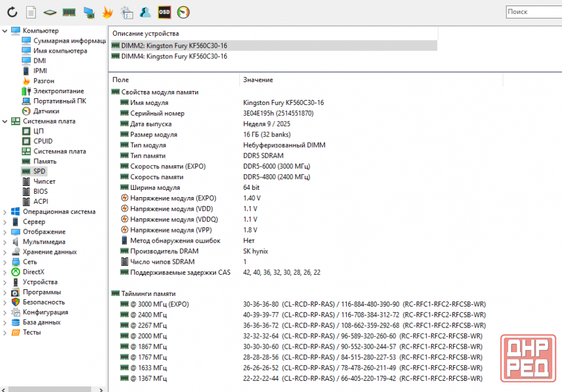
Task: Expand the Сервер tree node
Action: point(4,222)
